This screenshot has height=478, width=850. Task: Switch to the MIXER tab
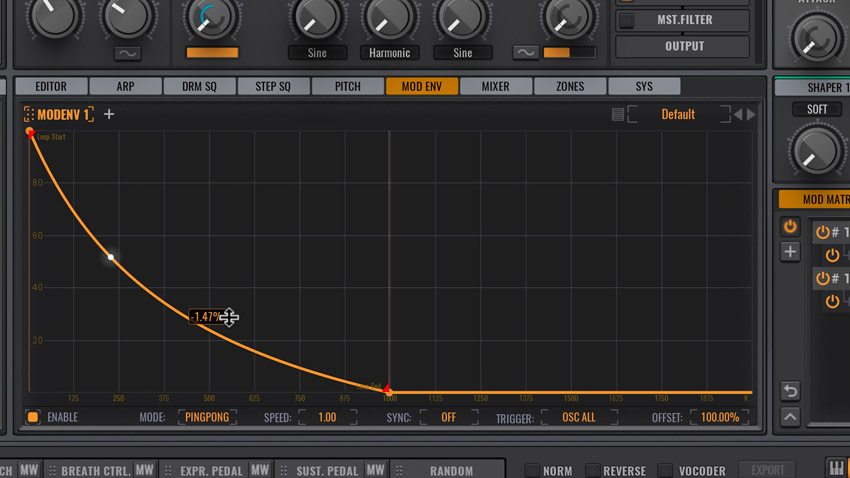[495, 86]
